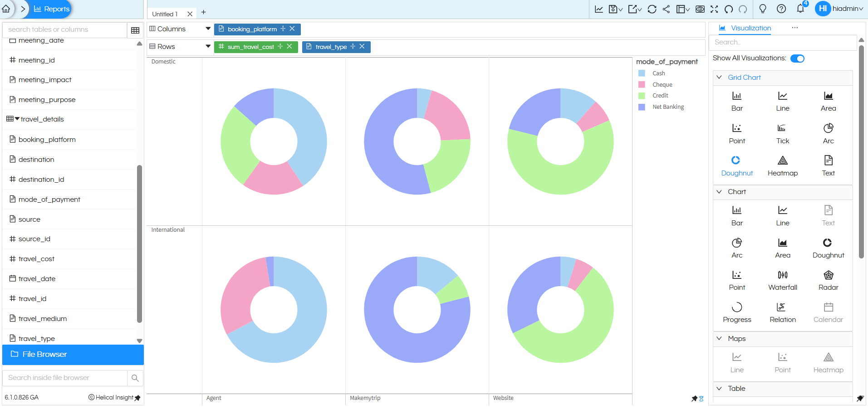Viewport: 868px width, 409px height.
Task: Toggle Show All Visualizations switch
Action: point(797,58)
